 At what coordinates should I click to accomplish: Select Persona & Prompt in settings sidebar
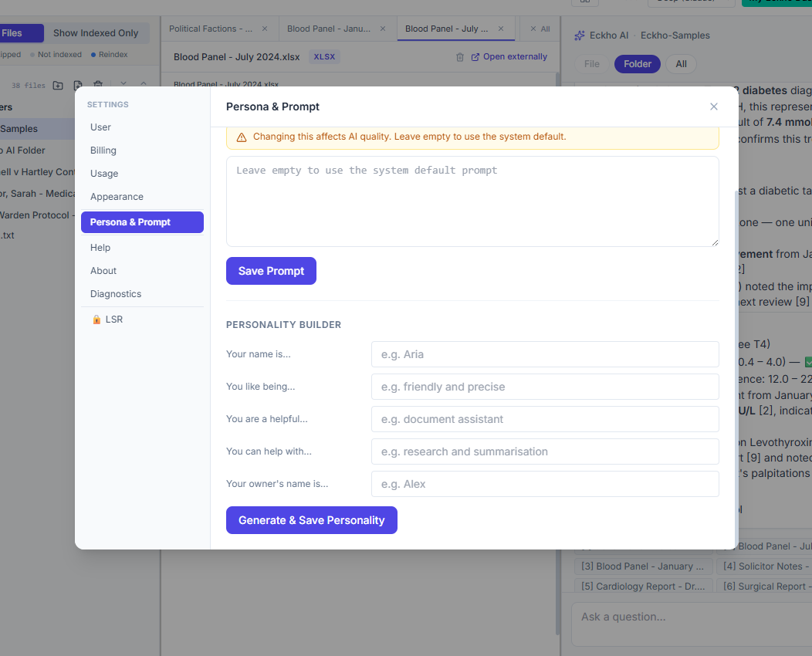(x=143, y=222)
